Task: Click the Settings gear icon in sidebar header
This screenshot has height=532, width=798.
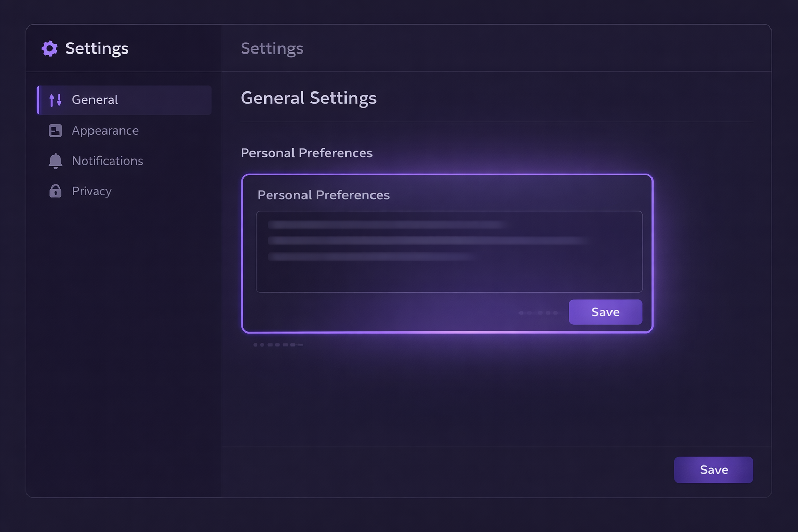Action: 49,48
